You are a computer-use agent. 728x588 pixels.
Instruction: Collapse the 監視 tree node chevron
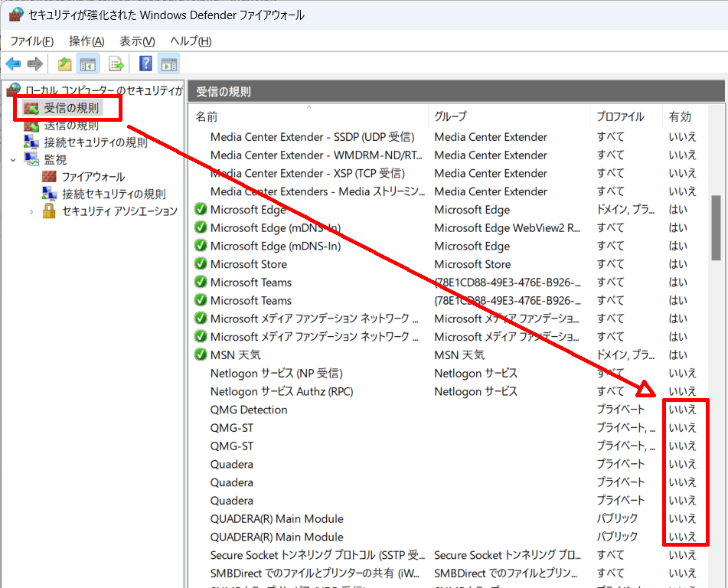[13, 160]
